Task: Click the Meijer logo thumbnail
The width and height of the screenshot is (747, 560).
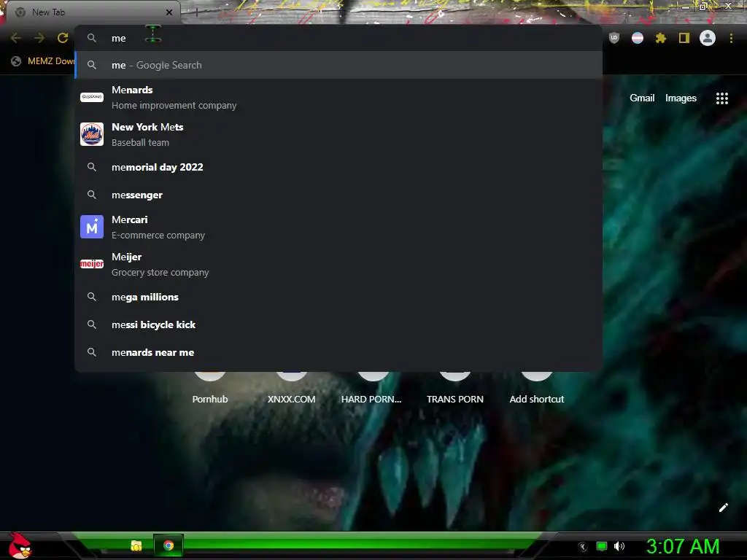Action: click(92, 264)
